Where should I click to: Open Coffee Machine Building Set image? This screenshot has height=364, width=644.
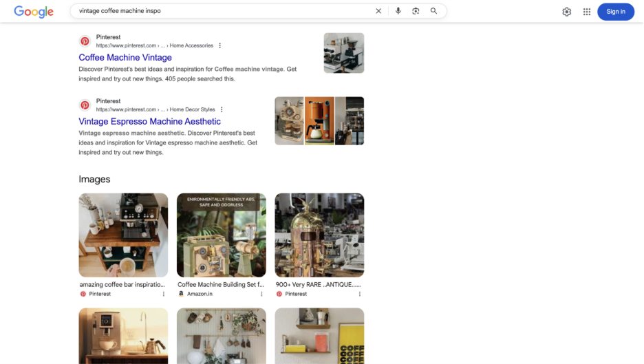pos(222,235)
